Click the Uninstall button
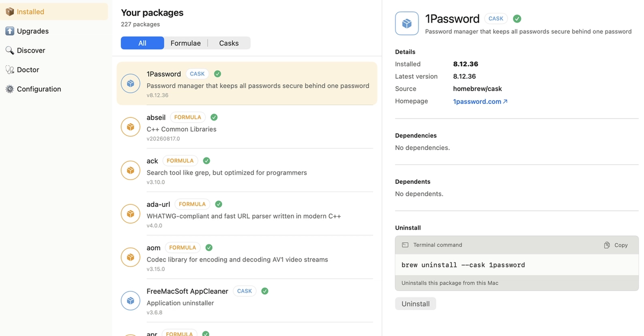Viewport: 644px width, 336px height. pyautogui.click(x=415, y=304)
